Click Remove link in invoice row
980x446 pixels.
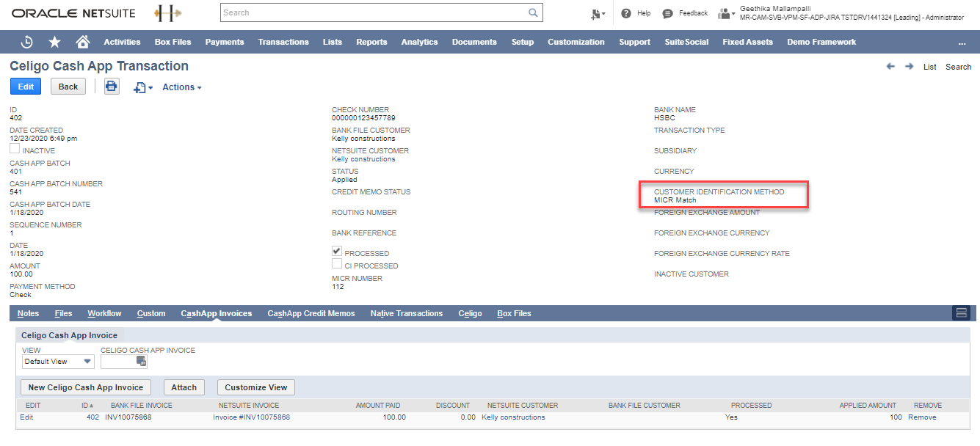coord(922,417)
